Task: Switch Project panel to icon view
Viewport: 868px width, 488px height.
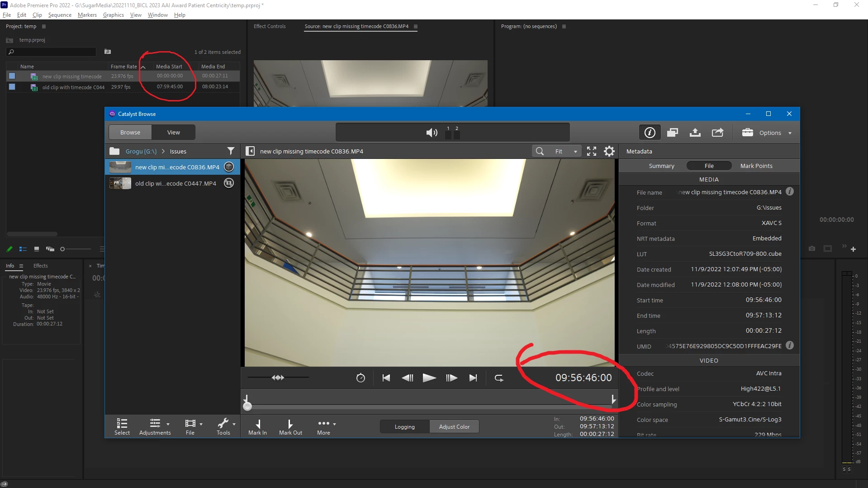Action: pos(37,249)
